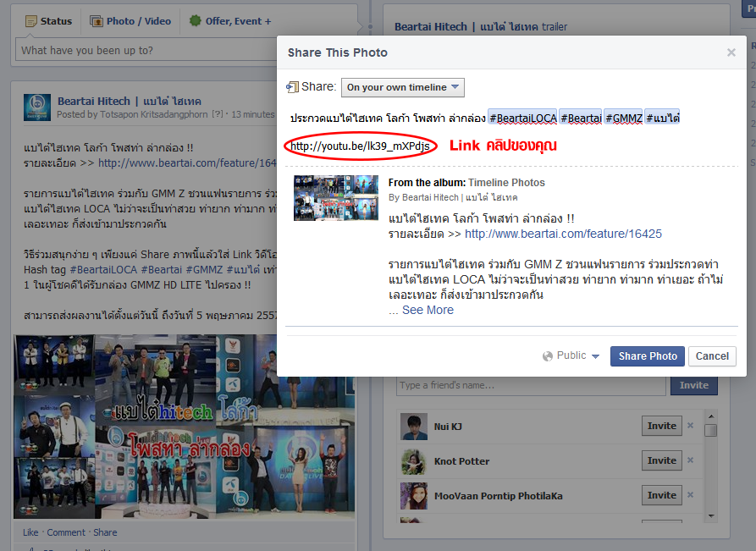
Task: Dismiss Nui KJ from invite list
Action: tap(691, 425)
